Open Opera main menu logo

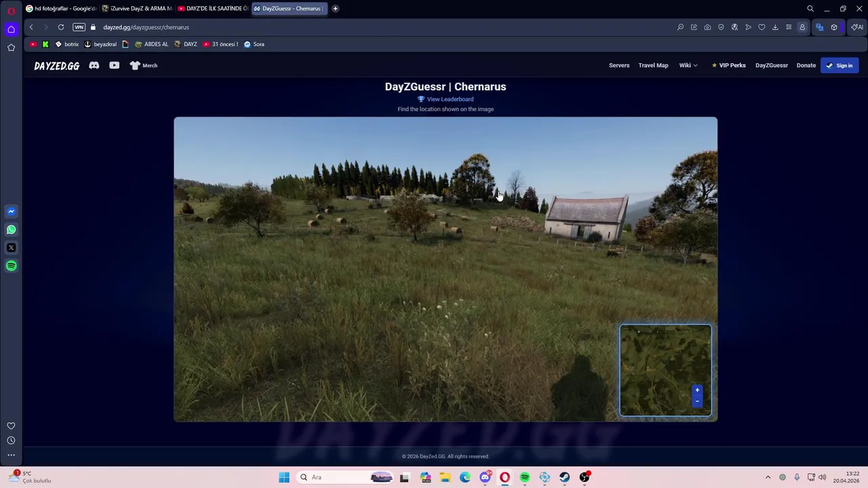coord(11,11)
